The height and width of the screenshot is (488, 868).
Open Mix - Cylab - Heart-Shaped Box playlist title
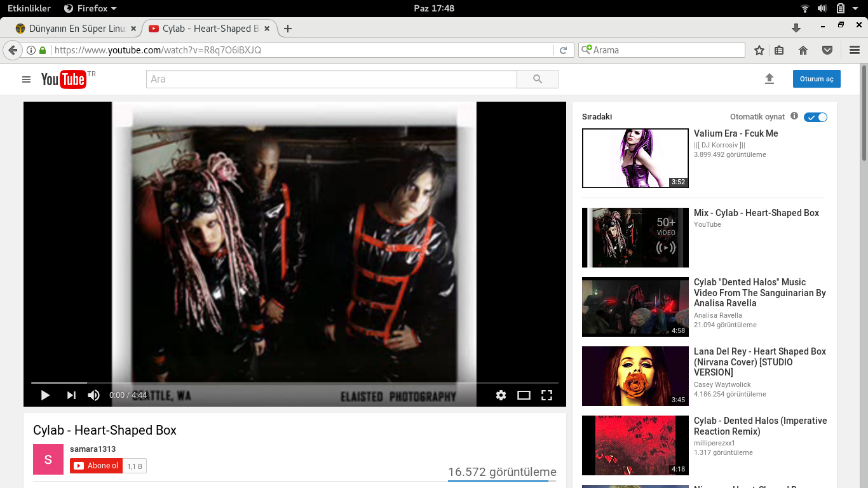tap(756, 213)
